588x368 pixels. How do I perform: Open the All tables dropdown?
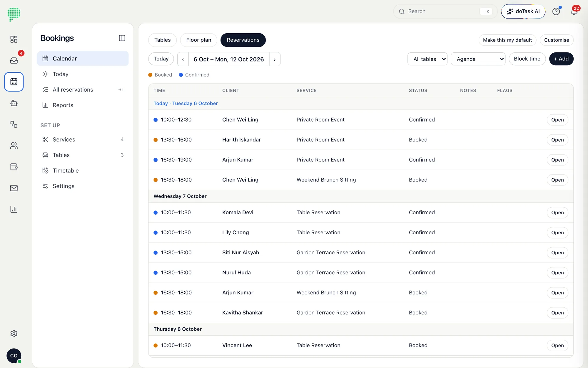tap(427, 59)
